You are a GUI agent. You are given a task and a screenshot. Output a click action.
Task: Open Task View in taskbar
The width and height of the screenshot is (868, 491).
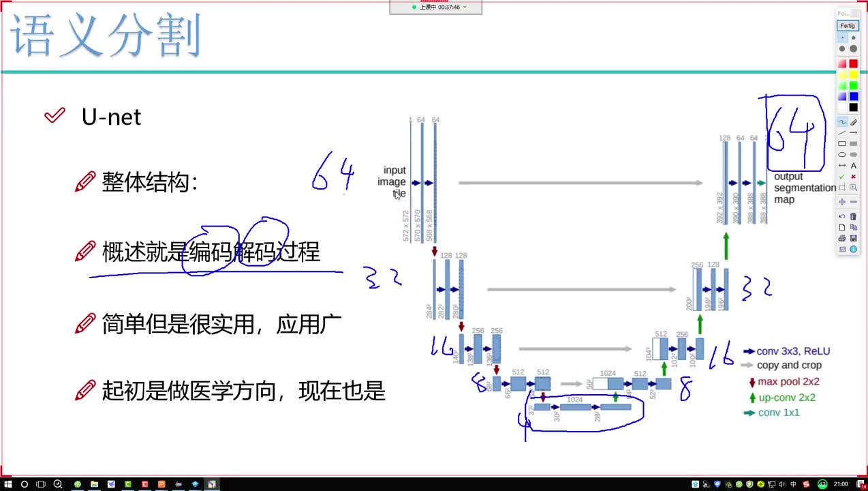pos(40,484)
